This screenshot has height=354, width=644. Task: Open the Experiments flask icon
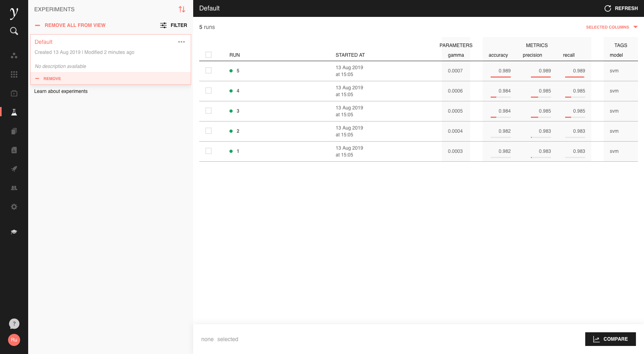click(14, 112)
